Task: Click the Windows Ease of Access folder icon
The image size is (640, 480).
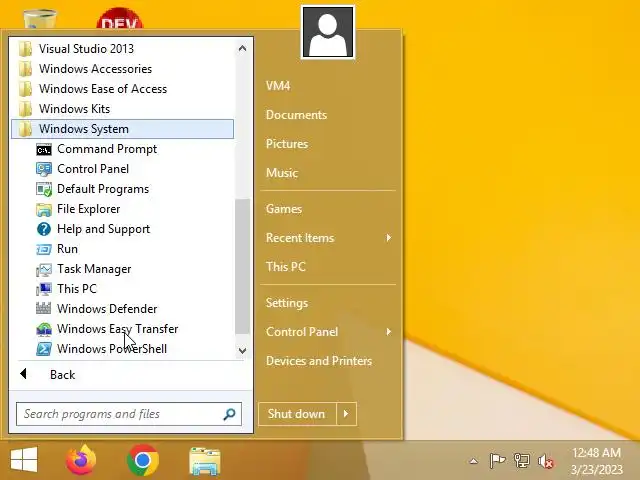Action: [25, 89]
